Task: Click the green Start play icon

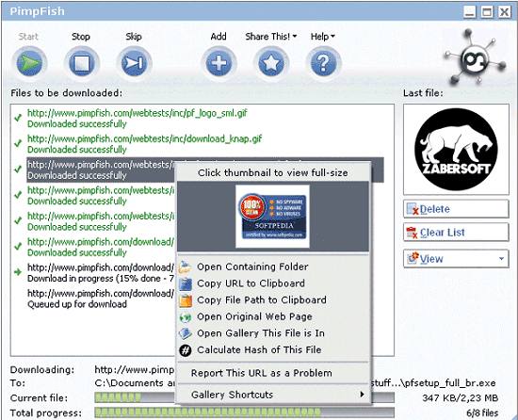Action: click(x=29, y=62)
